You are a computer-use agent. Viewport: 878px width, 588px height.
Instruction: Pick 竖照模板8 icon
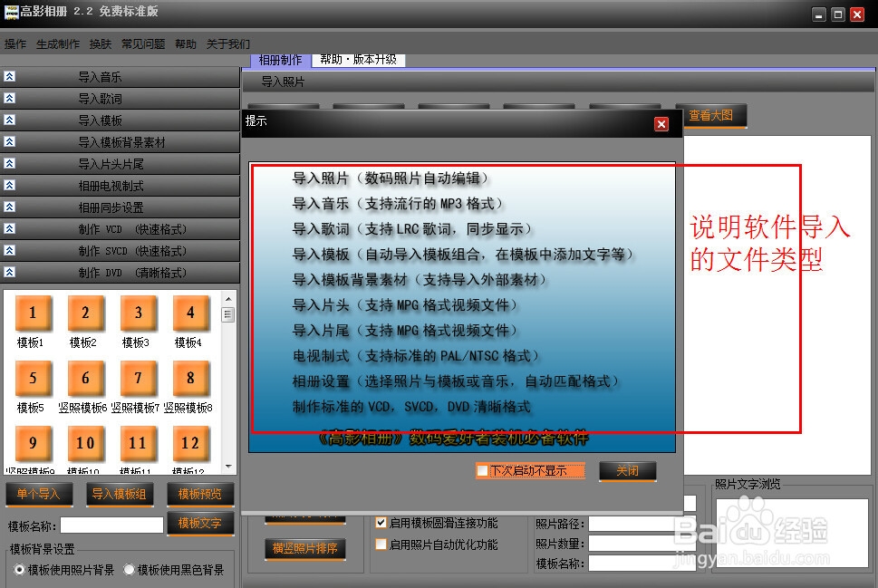(190, 378)
